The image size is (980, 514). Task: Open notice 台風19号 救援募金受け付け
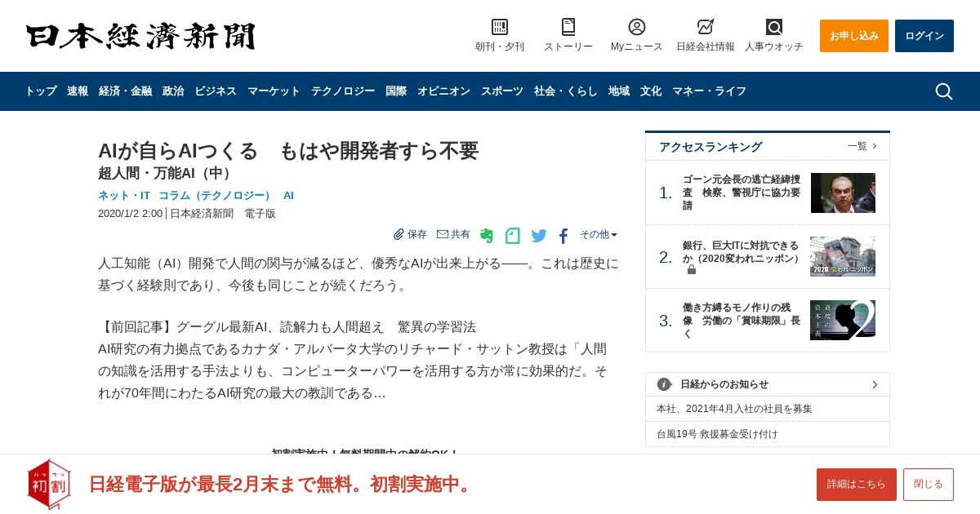[718, 434]
